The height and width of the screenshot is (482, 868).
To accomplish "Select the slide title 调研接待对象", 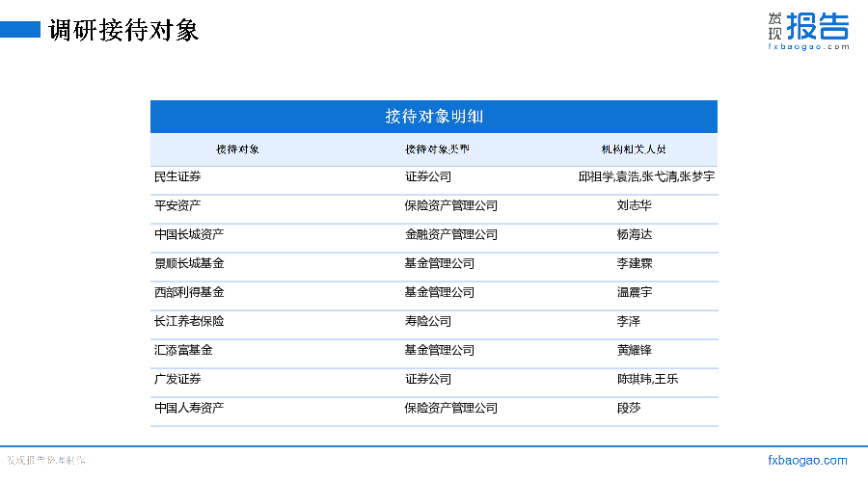I will click(x=123, y=30).
